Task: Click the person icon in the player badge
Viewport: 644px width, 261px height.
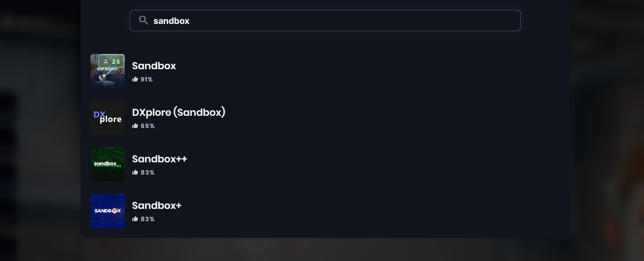Action: click(x=106, y=61)
